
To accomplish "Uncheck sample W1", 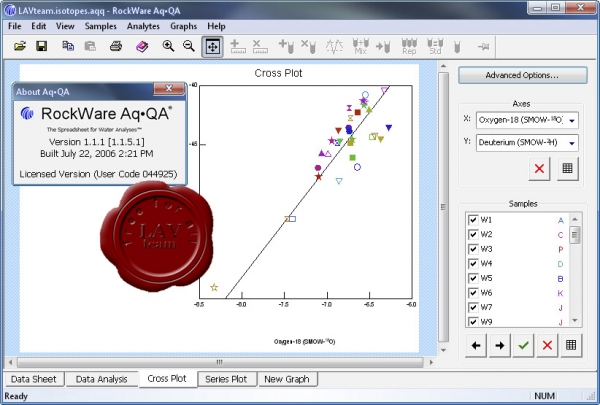I will (473, 220).
